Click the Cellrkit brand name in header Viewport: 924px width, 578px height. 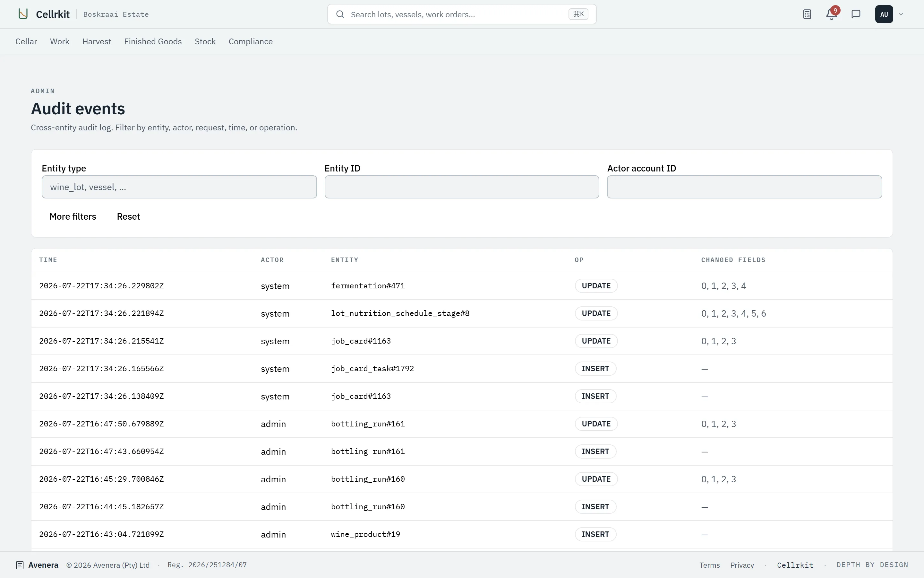pyautogui.click(x=53, y=14)
